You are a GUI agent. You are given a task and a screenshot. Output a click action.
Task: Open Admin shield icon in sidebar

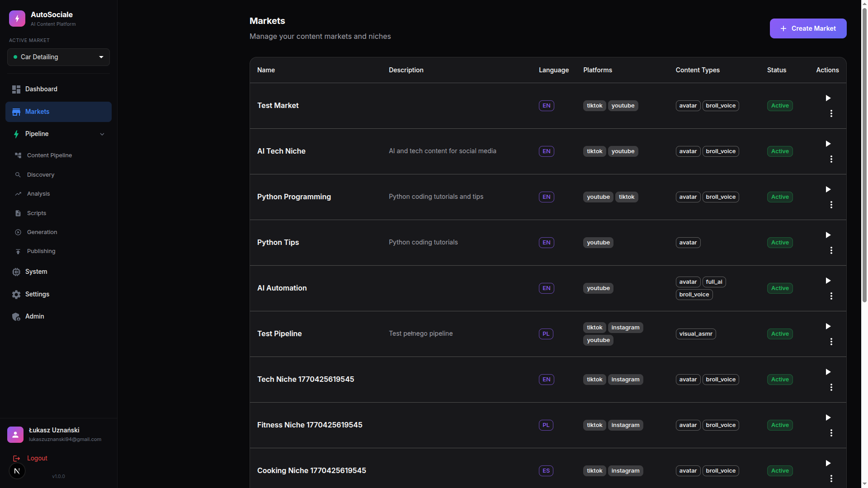(x=16, y=317)
